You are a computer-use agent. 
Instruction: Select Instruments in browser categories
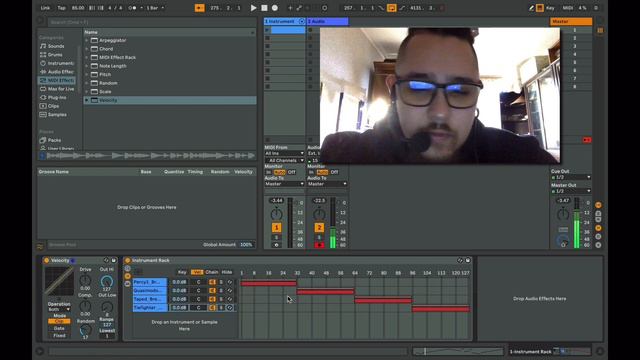point(57,63)
